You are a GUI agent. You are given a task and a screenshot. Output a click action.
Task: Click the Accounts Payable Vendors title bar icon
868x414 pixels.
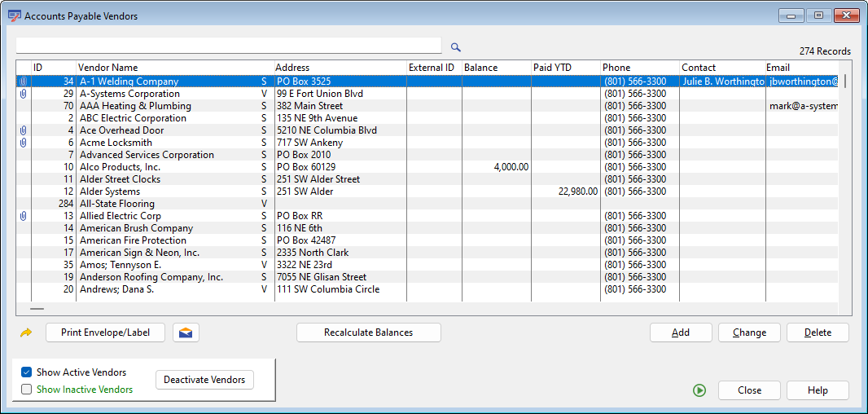point(14,15)
